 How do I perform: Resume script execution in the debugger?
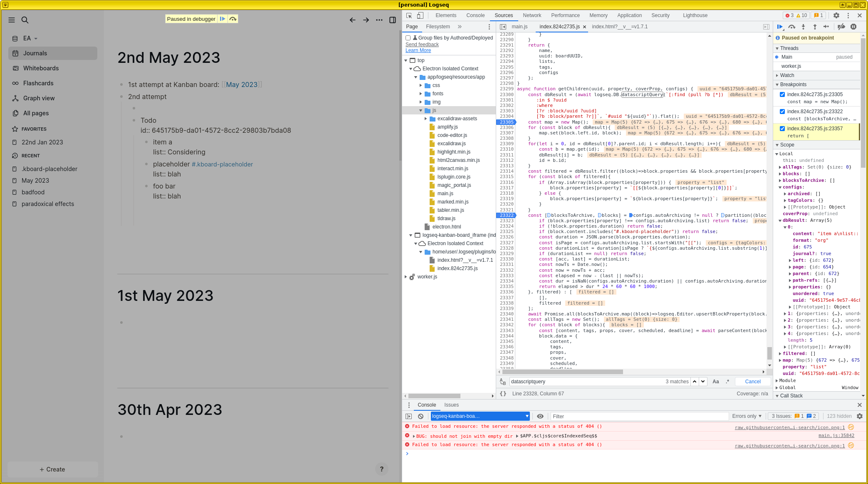[x=780, y=26]
